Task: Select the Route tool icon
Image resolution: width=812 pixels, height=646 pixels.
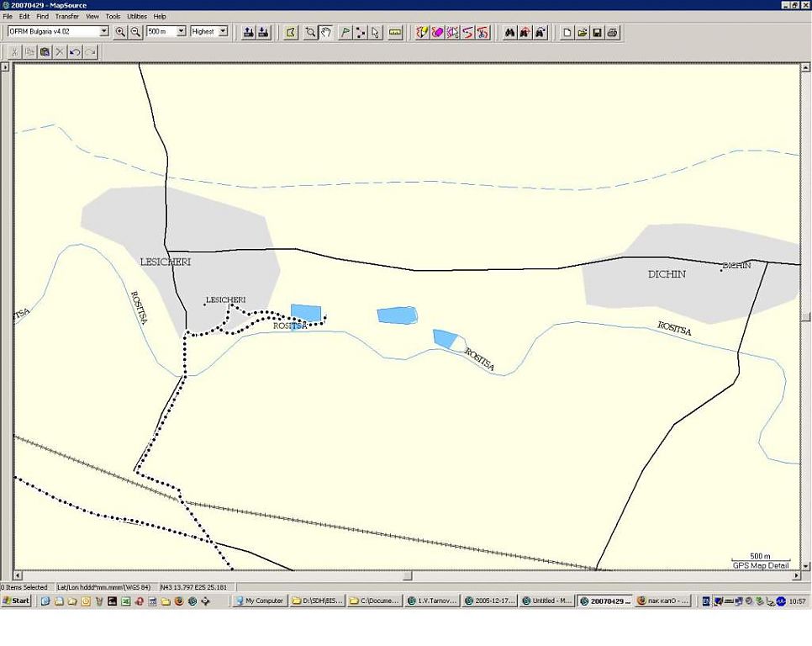Action: (360, 32)
